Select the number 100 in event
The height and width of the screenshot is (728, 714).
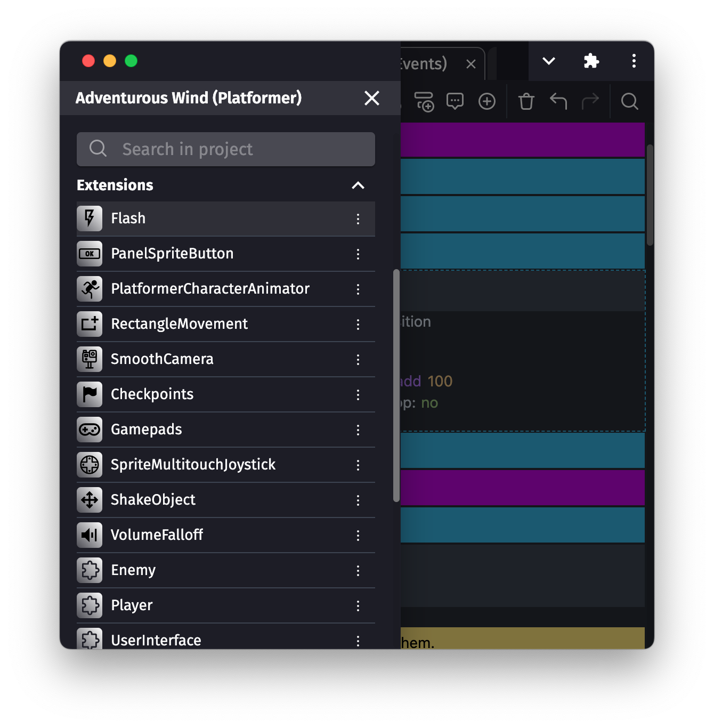coord(440,382)
